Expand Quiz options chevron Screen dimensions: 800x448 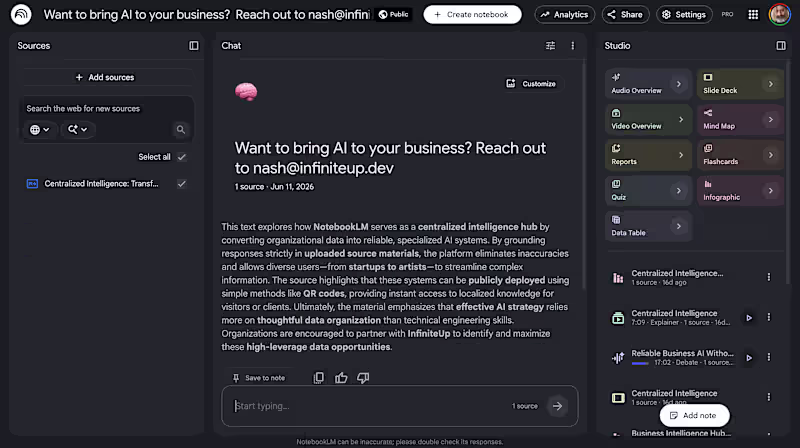679,191
